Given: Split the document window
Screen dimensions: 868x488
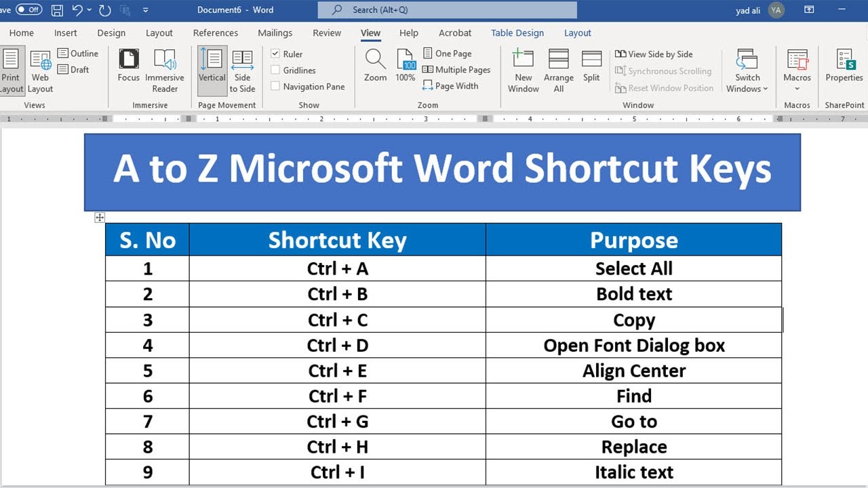Looking at the screenshot, I should click(x=591, y=66).
